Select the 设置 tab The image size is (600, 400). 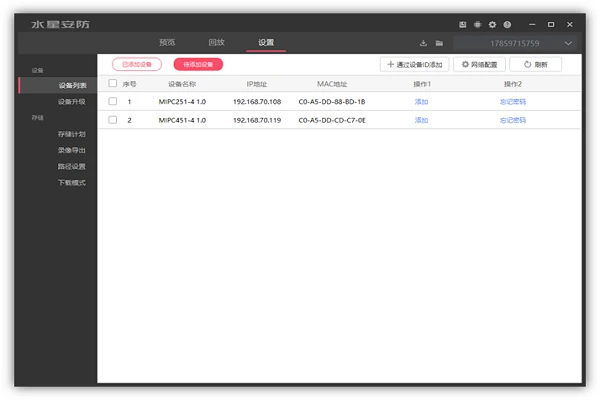click(x=266, y=42)
